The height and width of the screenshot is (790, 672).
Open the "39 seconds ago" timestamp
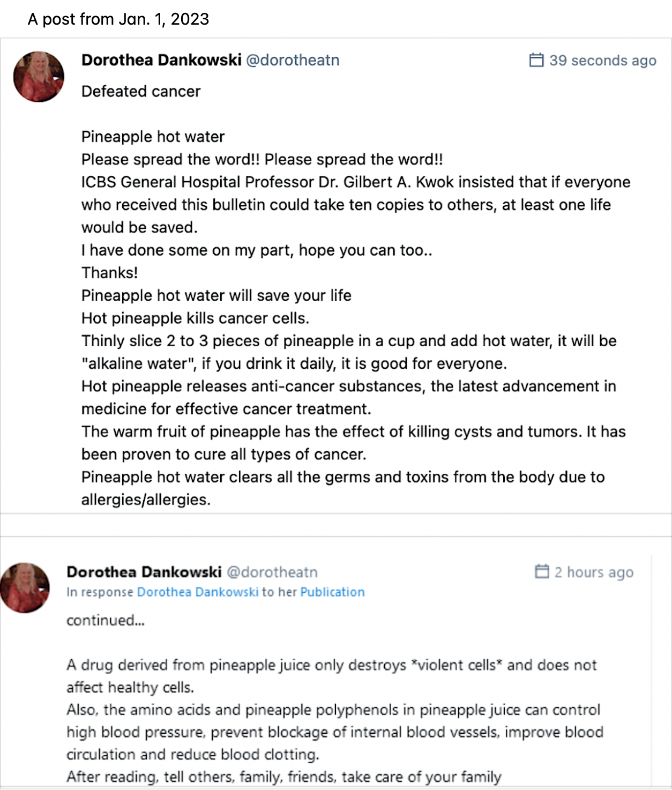602,61
